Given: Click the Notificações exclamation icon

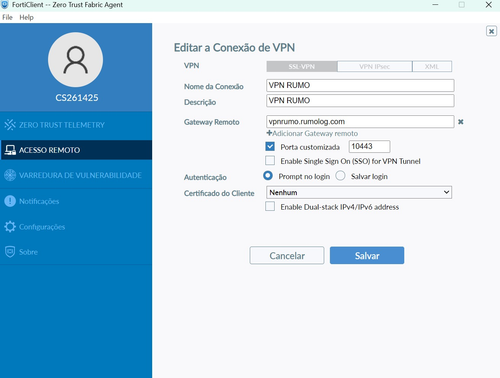Looking at the screenshot, I should tap(10, 201).
